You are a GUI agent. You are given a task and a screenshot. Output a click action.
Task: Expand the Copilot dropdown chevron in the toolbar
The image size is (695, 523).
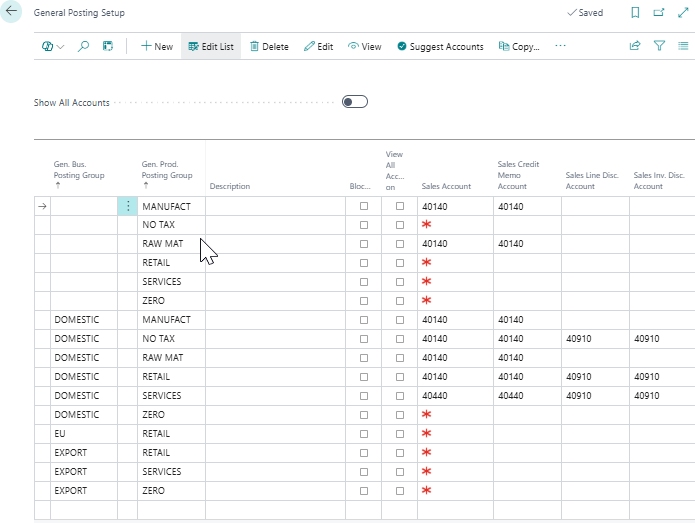(x=61, y=47)
